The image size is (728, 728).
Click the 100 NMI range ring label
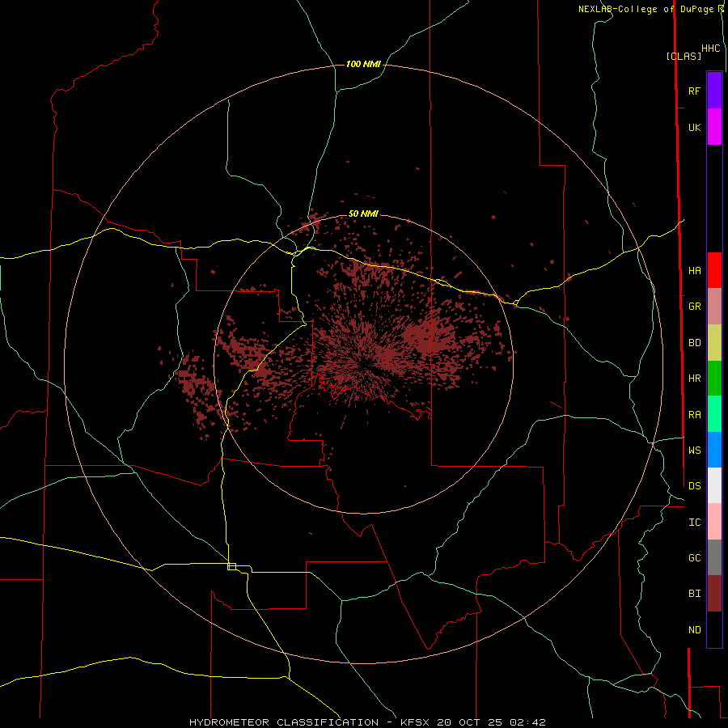(x=363, y=64)
